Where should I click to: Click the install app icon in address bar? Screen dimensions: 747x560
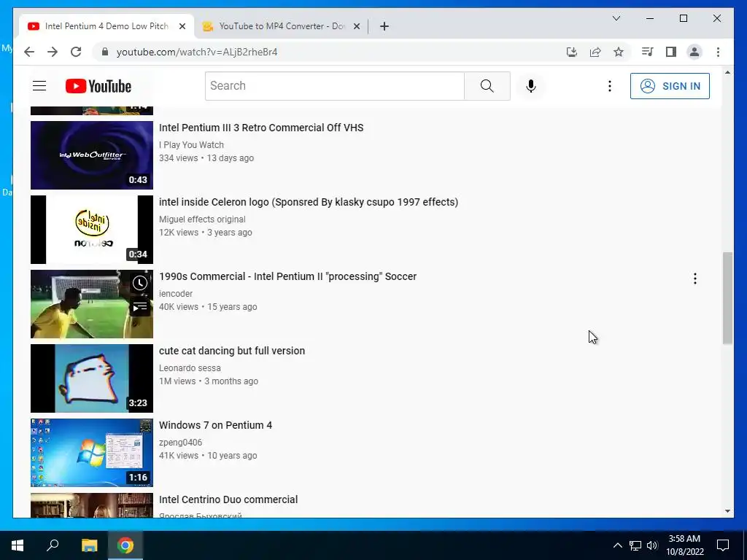pyautogui.click(x=572, y=52)
